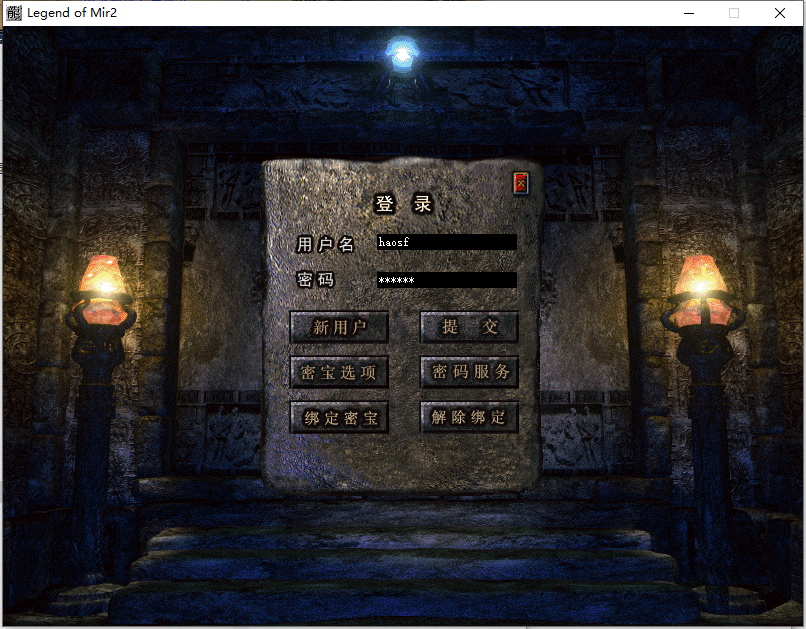Image resolution: width=806 pixels, height=629 pixels.
Task: Click the blue glowing orb above the door
Action: pyautogui.click(x=402, y=50)
